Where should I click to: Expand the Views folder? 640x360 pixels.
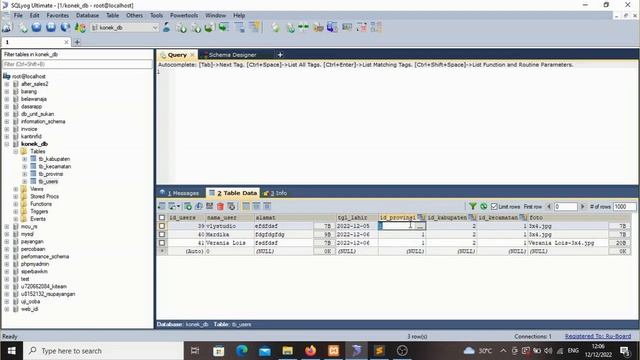click(16, 189)
